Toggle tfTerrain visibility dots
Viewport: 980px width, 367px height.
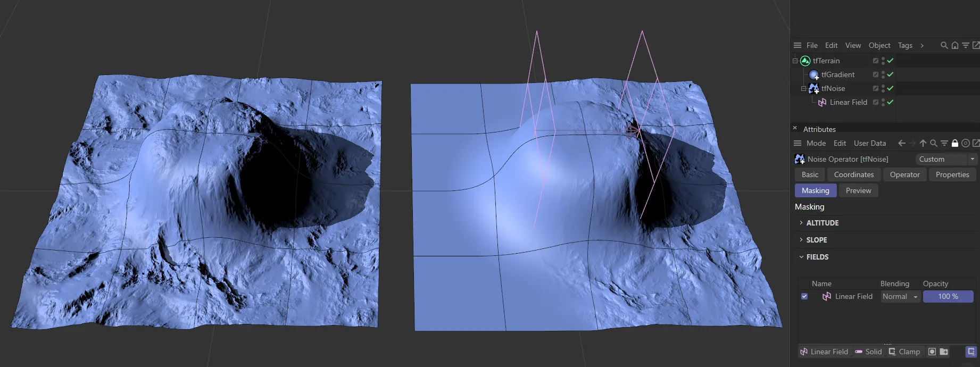(x=883, y=61)
